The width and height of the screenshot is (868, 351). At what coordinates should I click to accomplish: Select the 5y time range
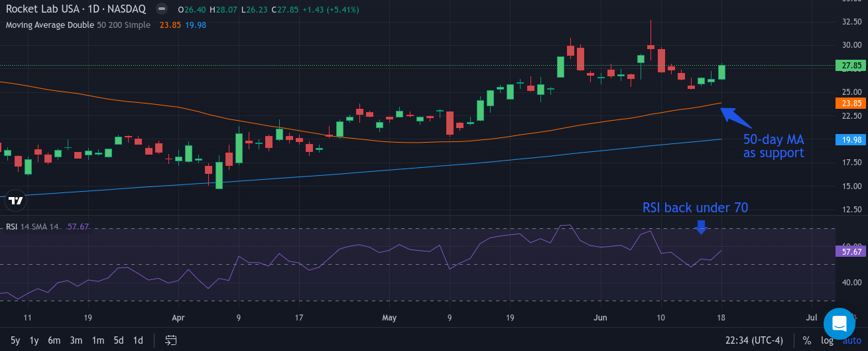[x=15, y=340]
